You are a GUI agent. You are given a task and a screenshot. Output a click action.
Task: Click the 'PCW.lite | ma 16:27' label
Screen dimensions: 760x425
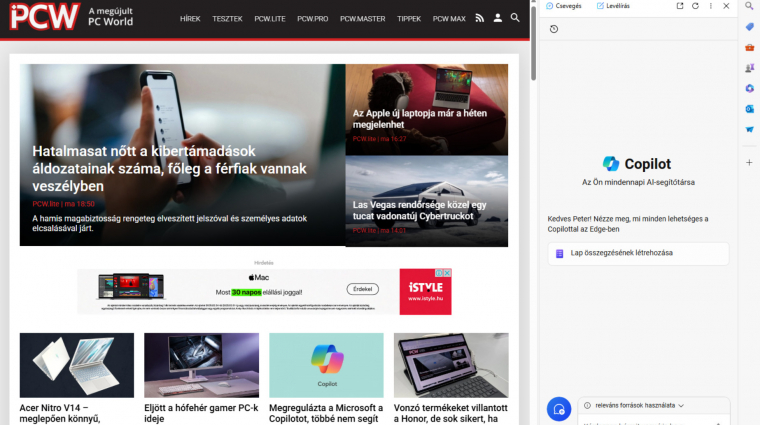(x=380, y=139)
